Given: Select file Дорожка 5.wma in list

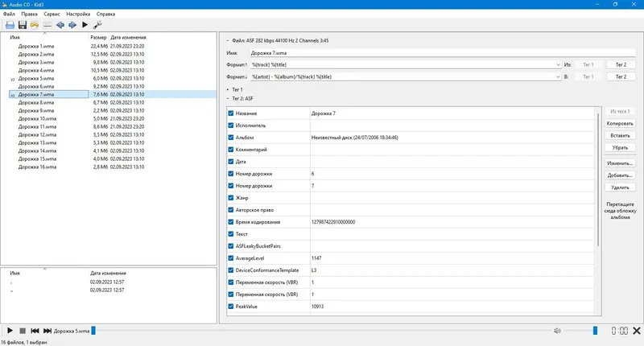Looking at the screenshot, I should click(x=36, y=78).
